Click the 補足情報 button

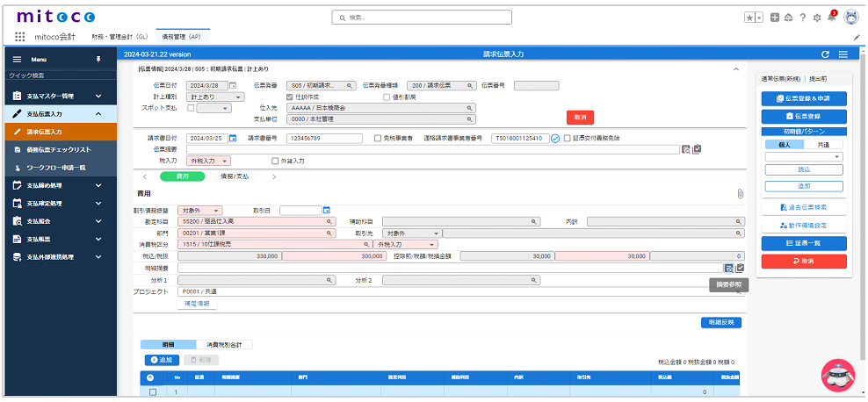(197, 304)
